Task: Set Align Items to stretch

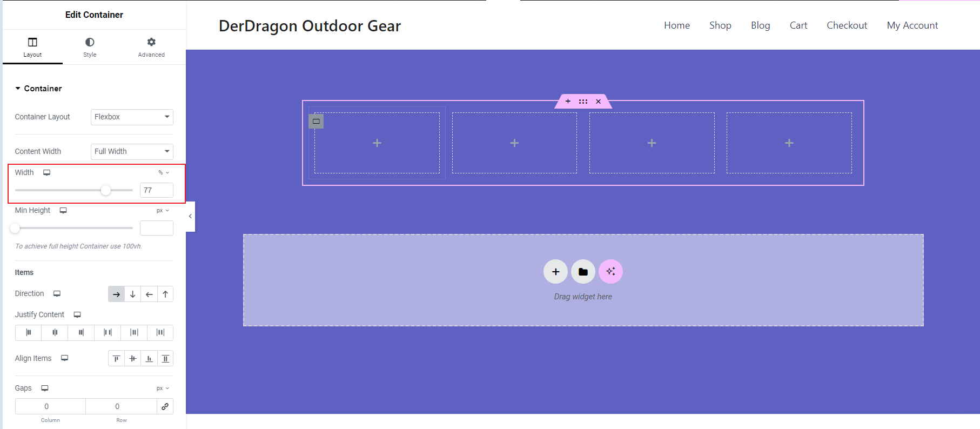Action: (165, 358)
